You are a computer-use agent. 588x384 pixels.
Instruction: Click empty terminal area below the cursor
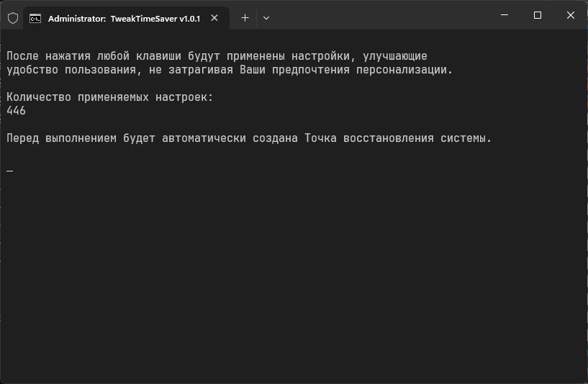click(292, 278)
